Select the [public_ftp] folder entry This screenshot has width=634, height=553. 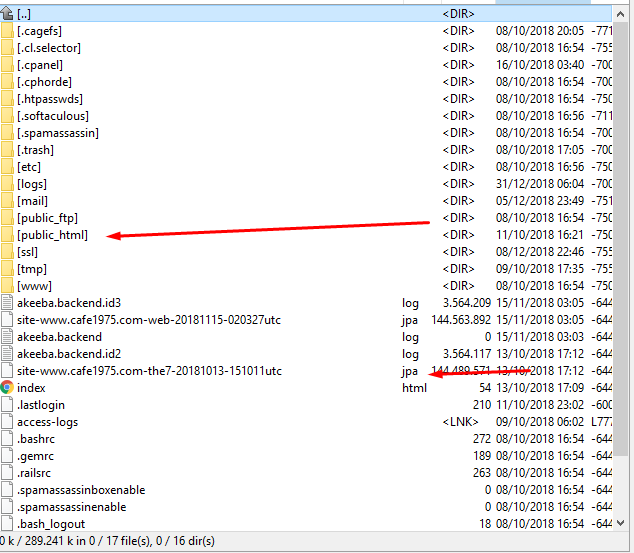click(47, 218)
